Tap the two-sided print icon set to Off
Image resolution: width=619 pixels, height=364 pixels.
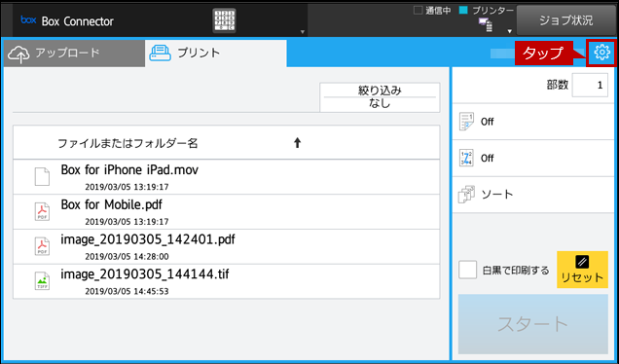pos(466,122)
